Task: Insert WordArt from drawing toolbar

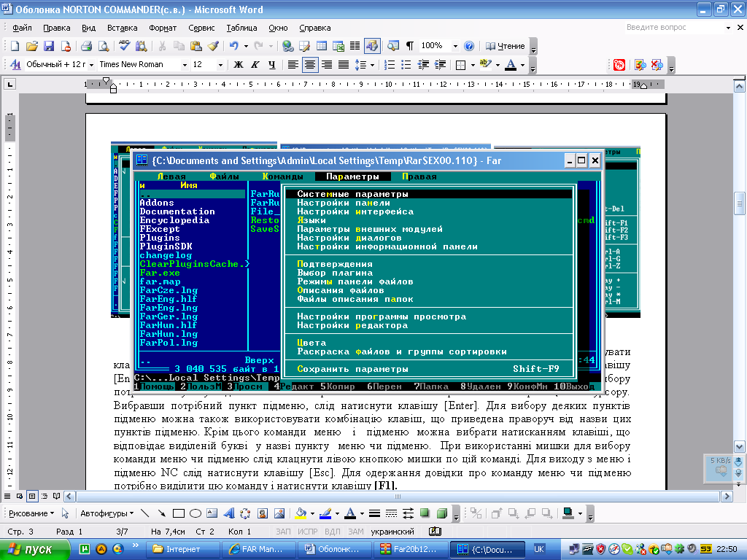Action: 229,513
